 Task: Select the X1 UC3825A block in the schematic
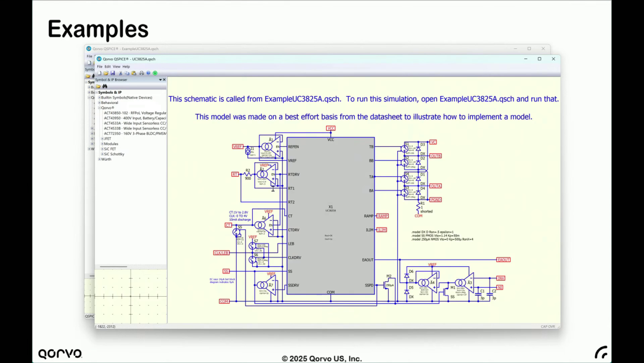[330, 216]
